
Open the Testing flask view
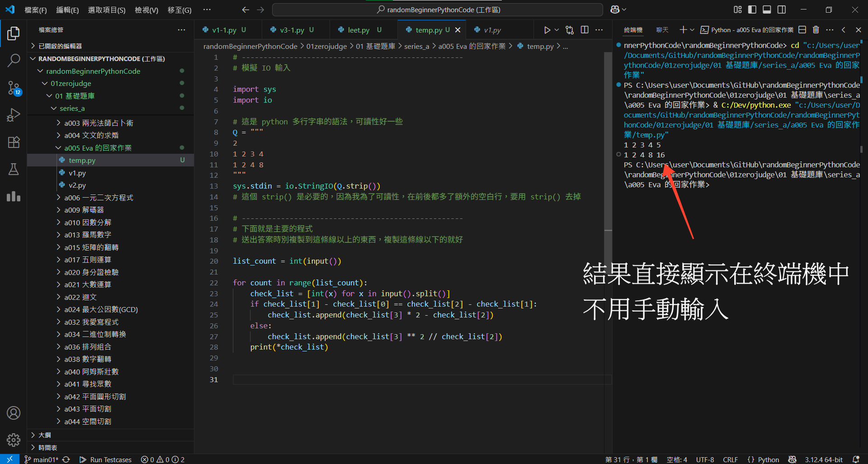tap(14, 169)
